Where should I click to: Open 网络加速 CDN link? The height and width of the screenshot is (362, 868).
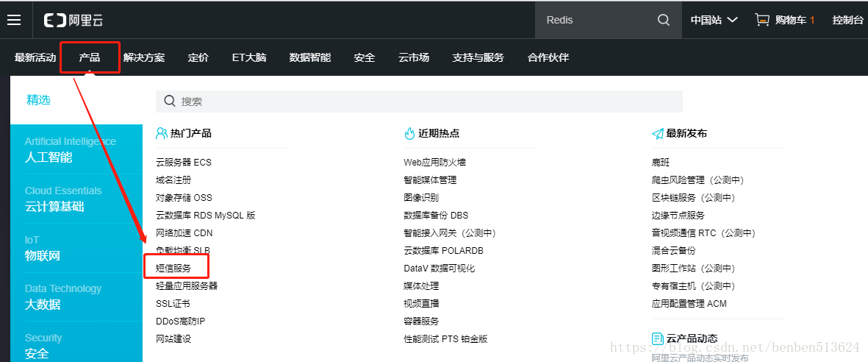click(x=184, y=233)
